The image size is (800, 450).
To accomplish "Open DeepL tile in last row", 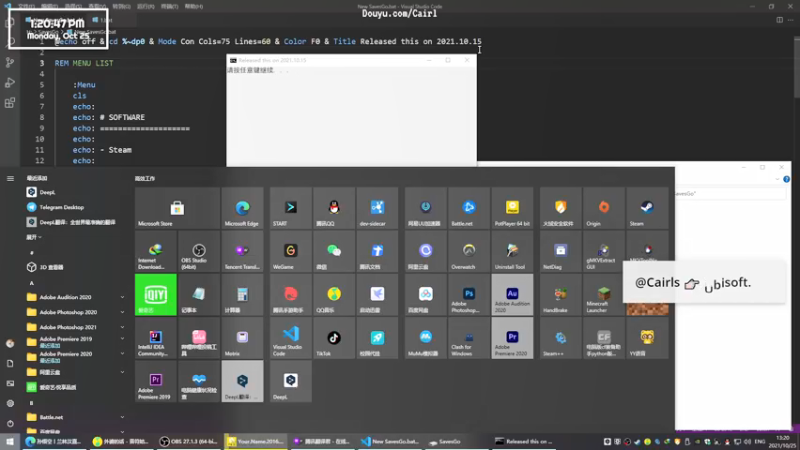I will (x=291, y=381).
